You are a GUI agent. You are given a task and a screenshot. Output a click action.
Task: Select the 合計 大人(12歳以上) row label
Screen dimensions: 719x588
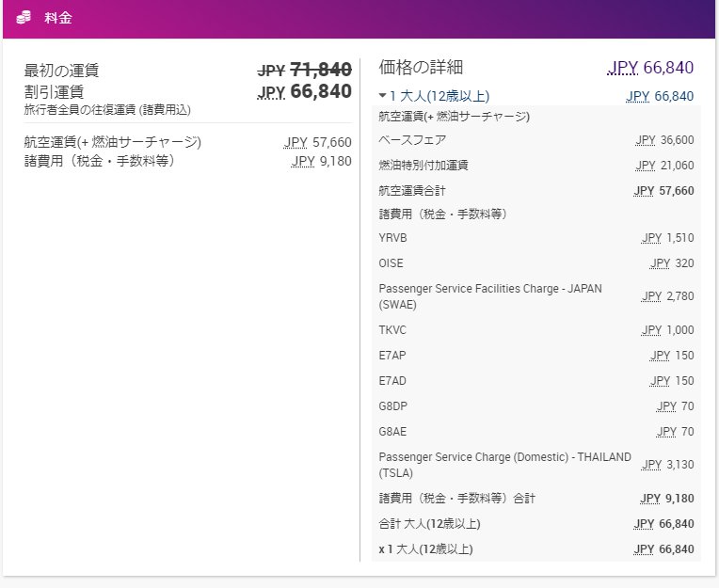point(430,524)
